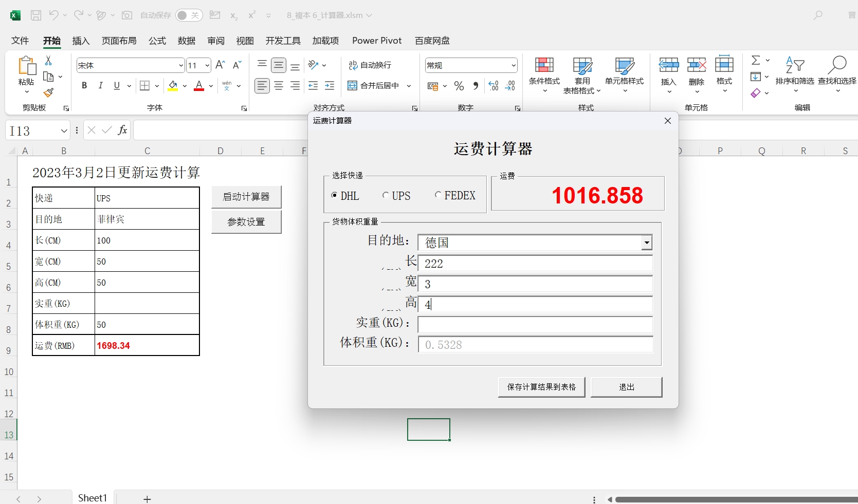Click the align right icon
Viewport: 858px width, 504px height.
tap(295, 86)
